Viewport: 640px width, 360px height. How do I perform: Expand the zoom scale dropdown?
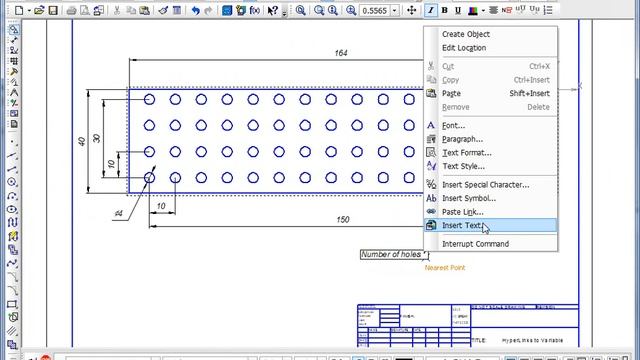[394, 11]
